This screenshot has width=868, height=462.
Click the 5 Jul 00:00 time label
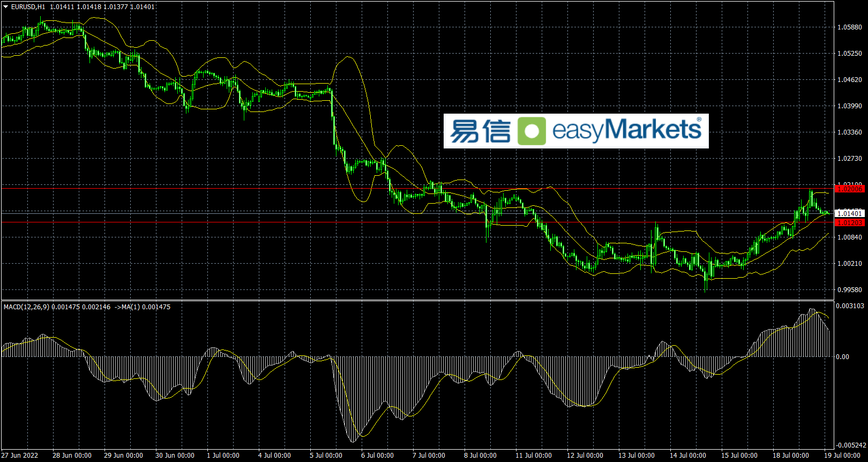pyautogui.click(x=326, y=456)
